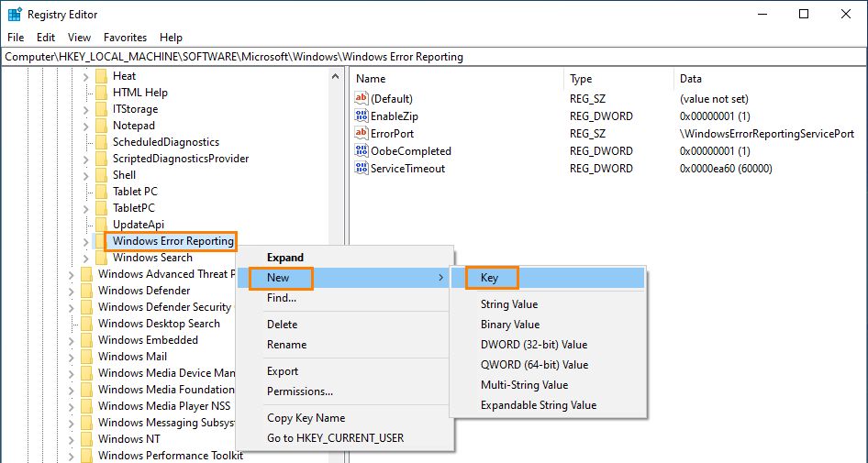Click the Windows Desktop Search folder icon

click(x=86, y=324)
